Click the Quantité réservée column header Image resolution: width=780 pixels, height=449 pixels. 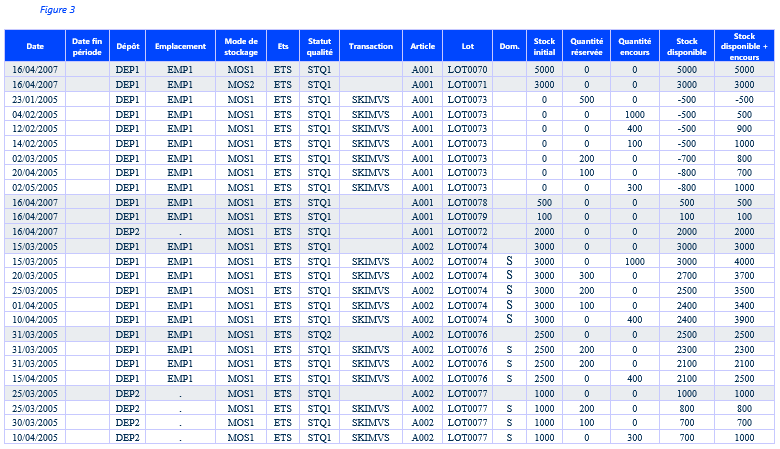587,46
